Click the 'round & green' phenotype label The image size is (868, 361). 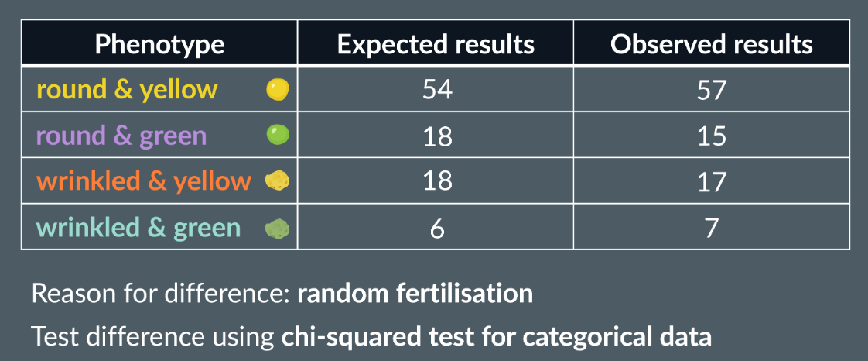(x=121, y=136)
